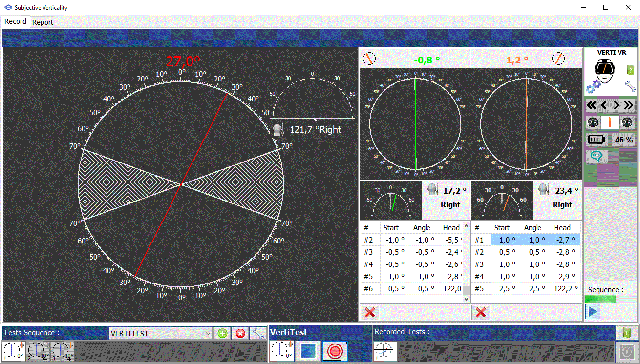The height and width of the screenshot is (364, 640).
Task: Click the large main dial centre
Action: 181,184
